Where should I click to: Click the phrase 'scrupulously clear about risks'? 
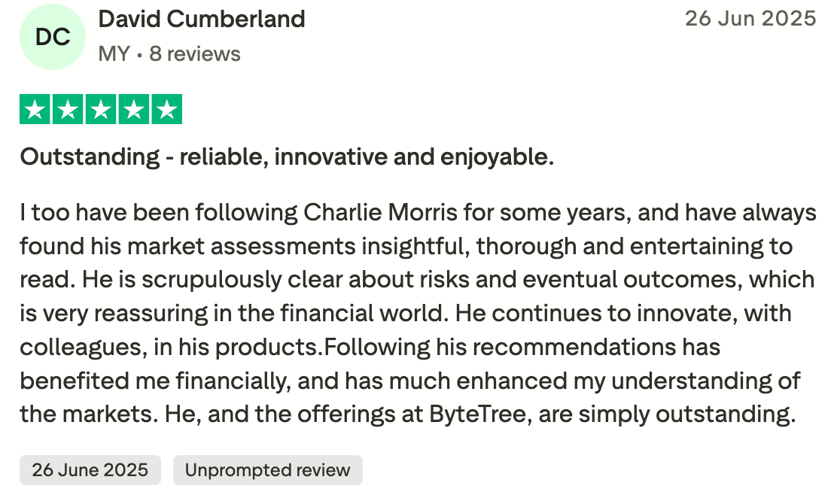coord(306,280)
